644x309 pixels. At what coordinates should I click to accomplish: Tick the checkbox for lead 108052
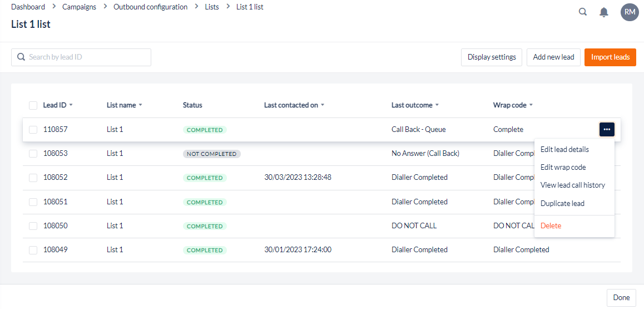point(33,178)
